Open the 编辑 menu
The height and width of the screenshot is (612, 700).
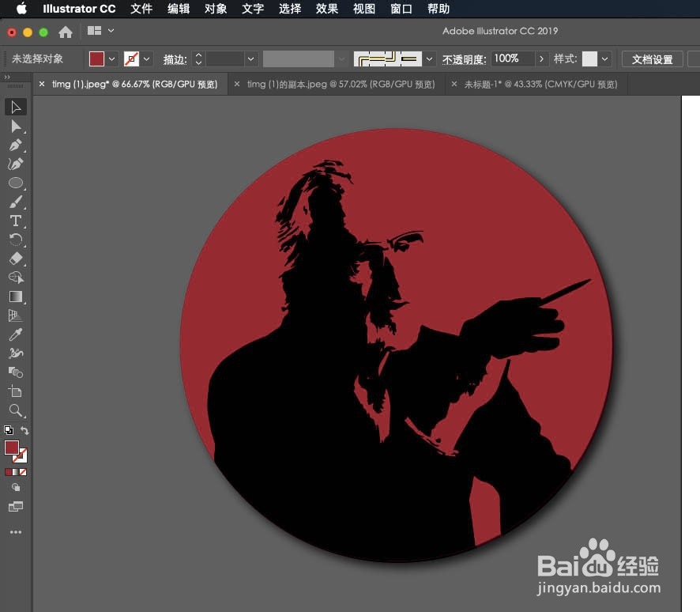click(179, 9)
